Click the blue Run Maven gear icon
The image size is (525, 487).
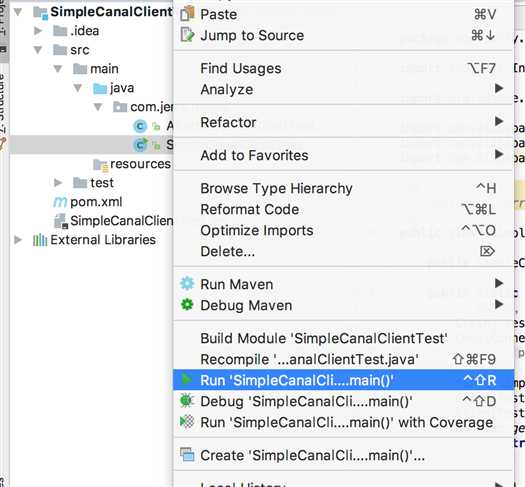click(187, 284)
